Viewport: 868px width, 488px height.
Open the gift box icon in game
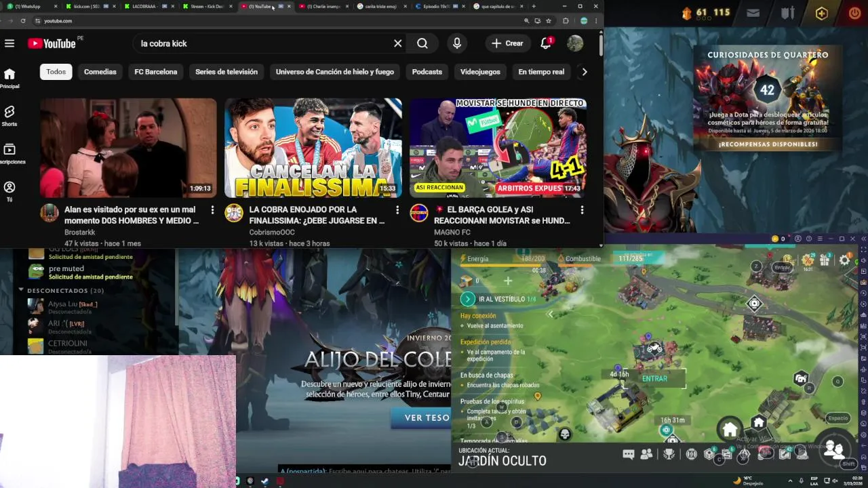pyautogui.click(x=825, y=260)
